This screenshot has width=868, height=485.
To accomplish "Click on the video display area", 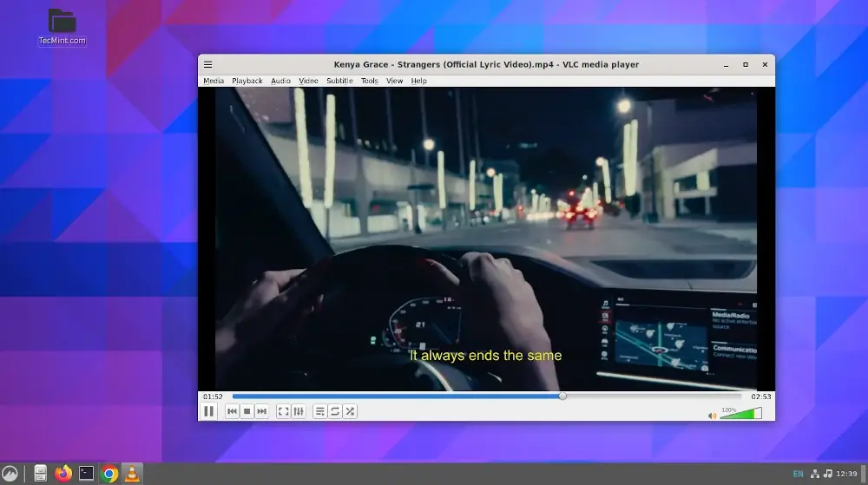I will coord(486,239).
